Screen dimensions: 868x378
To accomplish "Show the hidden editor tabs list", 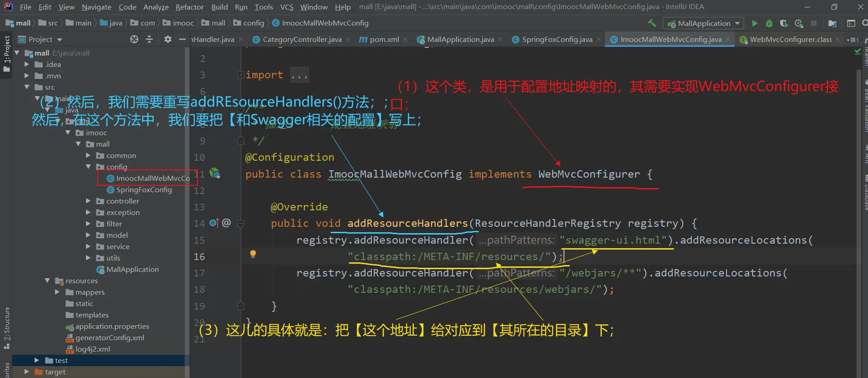I will (x=852, y=40).
